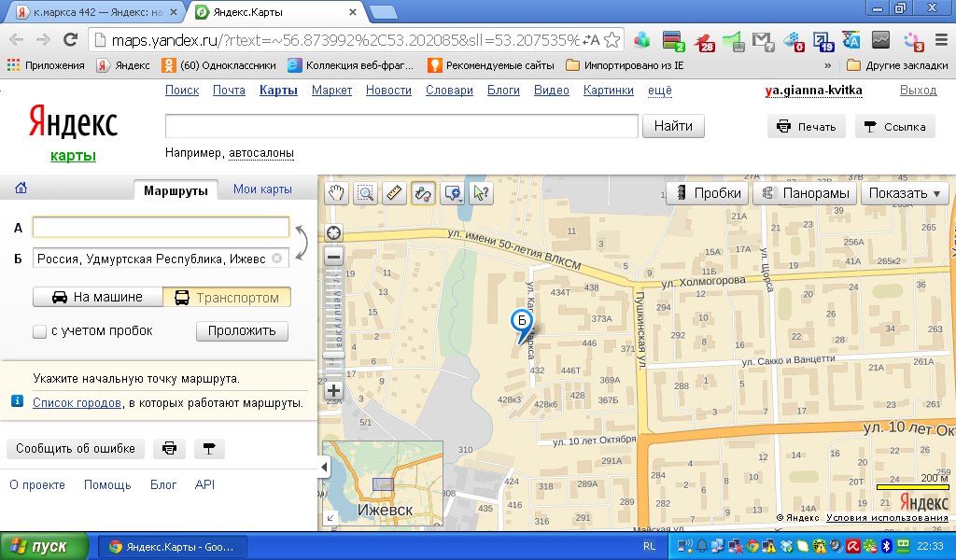The image size is (956, 560).
Task: Zoom in with the map plus button
Action: point(333,390)
